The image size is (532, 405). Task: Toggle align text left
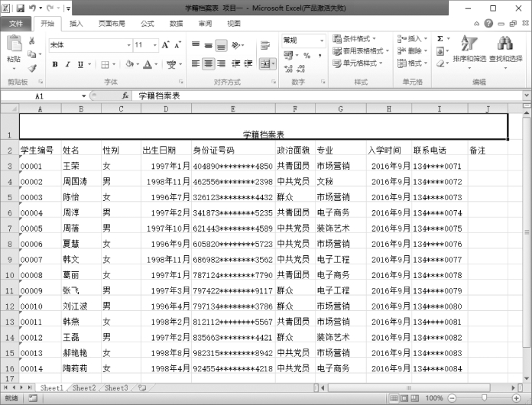(x=196, y=63)
